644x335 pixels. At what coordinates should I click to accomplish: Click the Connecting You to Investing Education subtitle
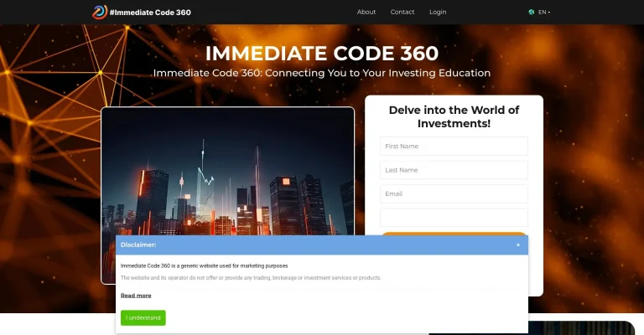321,73
